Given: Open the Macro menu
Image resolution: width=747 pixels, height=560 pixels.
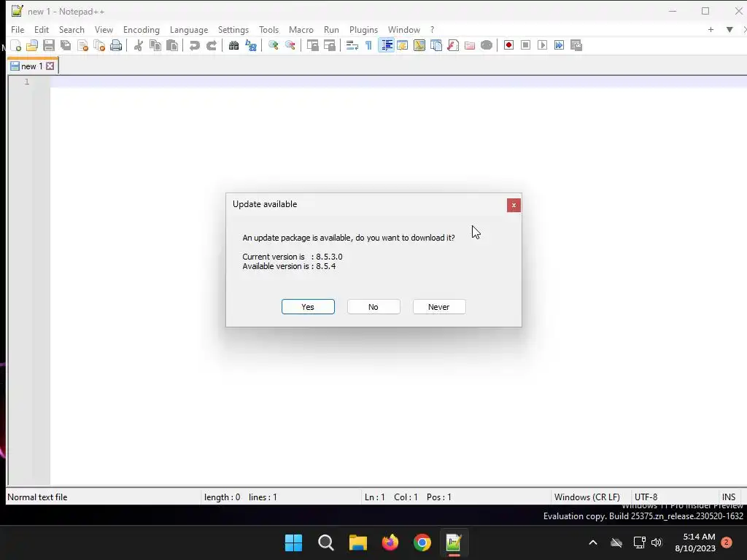Looking at the screenshot, I should click(x=301, y=29).
